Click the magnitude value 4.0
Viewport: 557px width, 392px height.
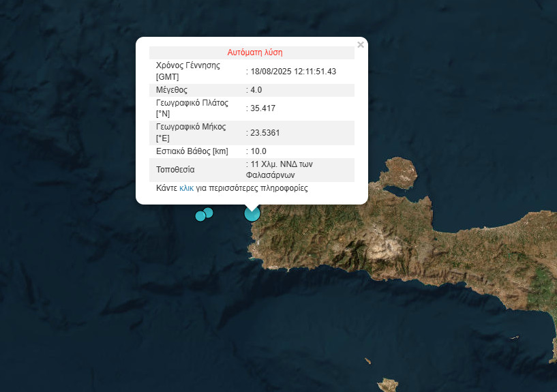click(256, 90)
